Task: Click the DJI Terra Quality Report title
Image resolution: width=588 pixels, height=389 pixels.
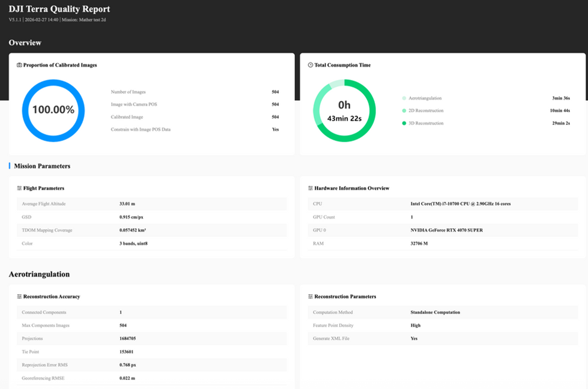Action: tap(59, 9)
